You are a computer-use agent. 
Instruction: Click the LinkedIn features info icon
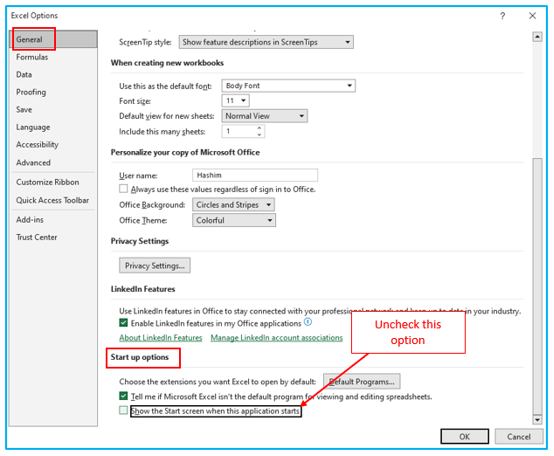tap(308, 322)
